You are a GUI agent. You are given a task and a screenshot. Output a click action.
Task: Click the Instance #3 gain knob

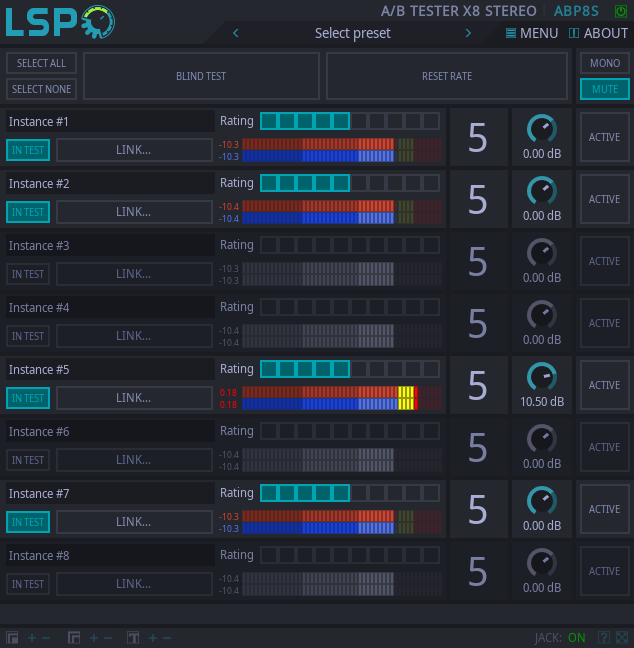tap(541, 254)
